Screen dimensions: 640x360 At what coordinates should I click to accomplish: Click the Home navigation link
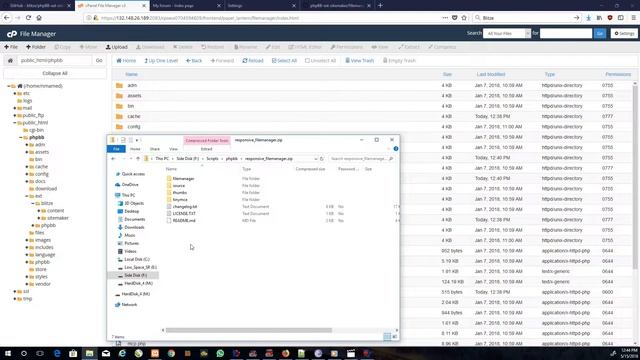pyautogui.click(x=126, y=60)
